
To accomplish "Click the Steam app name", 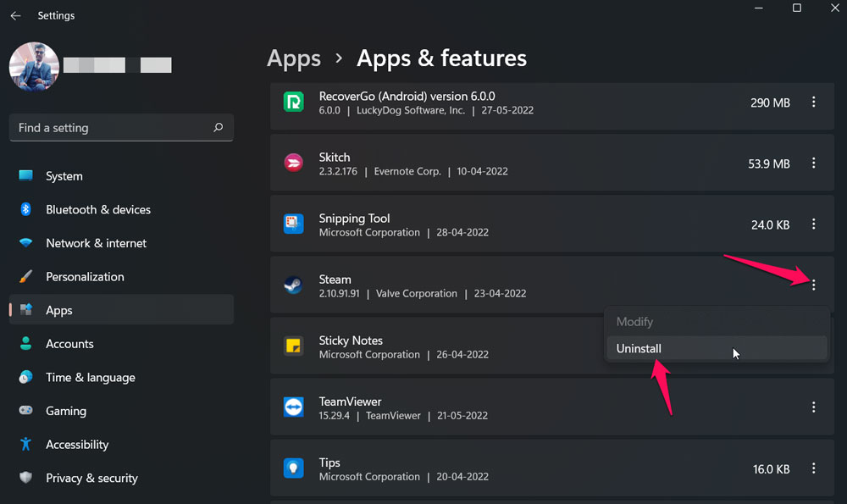I will click(x=335, y=280).
